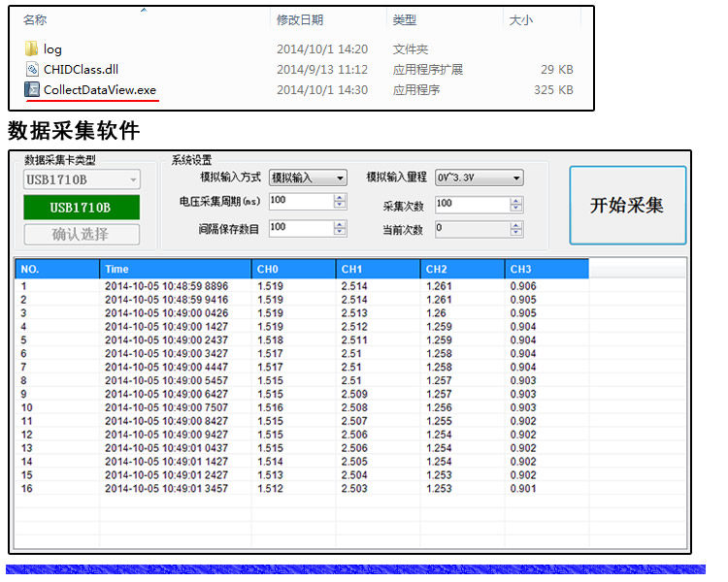Sort files by 类型 column header

tap(405, 20)
